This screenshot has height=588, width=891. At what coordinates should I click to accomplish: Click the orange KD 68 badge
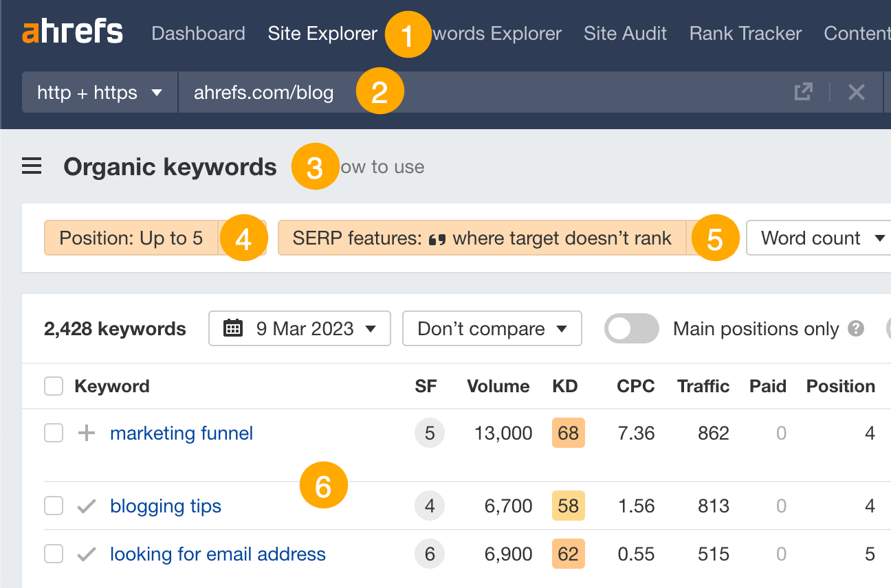click(569, 433)
